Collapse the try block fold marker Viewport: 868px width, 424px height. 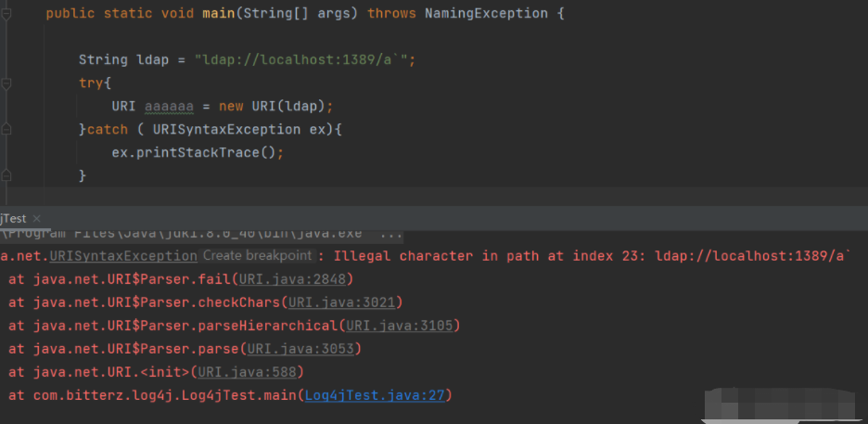click(6, 84)
